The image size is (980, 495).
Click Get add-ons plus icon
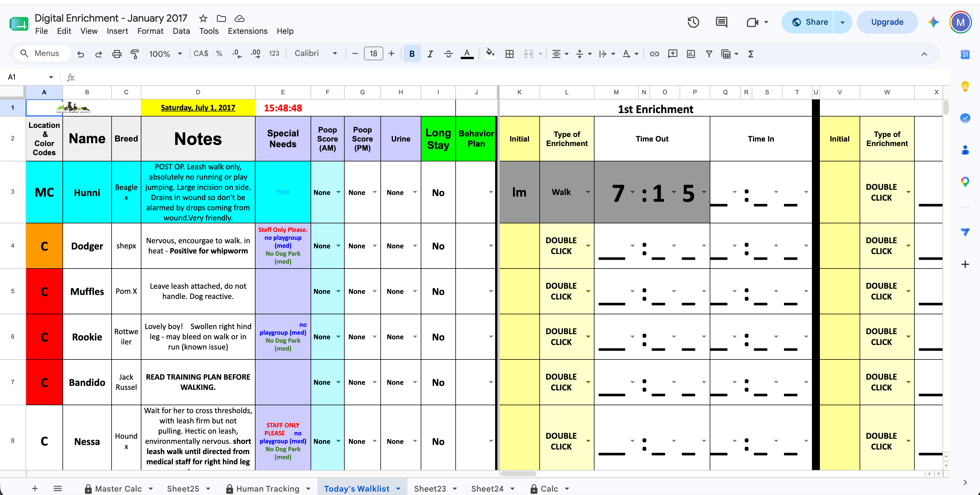tap(965, 264)
